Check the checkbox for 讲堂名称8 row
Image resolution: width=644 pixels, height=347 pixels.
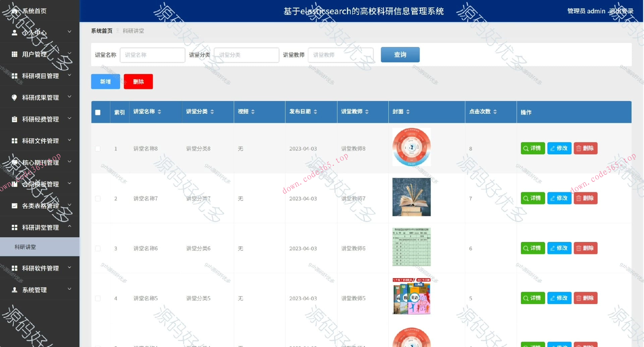click(98, 148)
